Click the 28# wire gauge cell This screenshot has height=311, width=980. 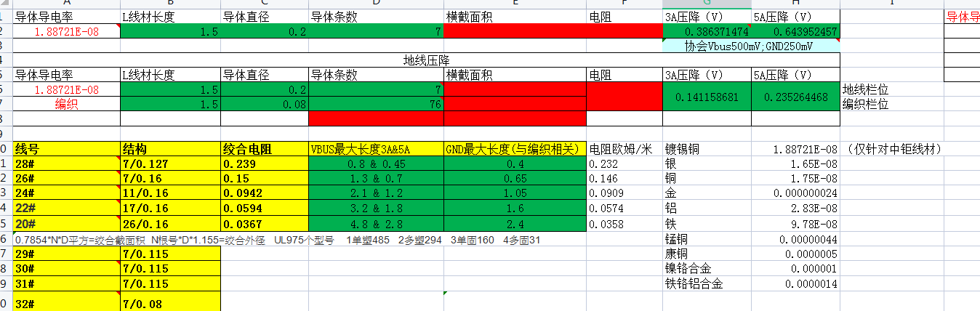(66, 164)
